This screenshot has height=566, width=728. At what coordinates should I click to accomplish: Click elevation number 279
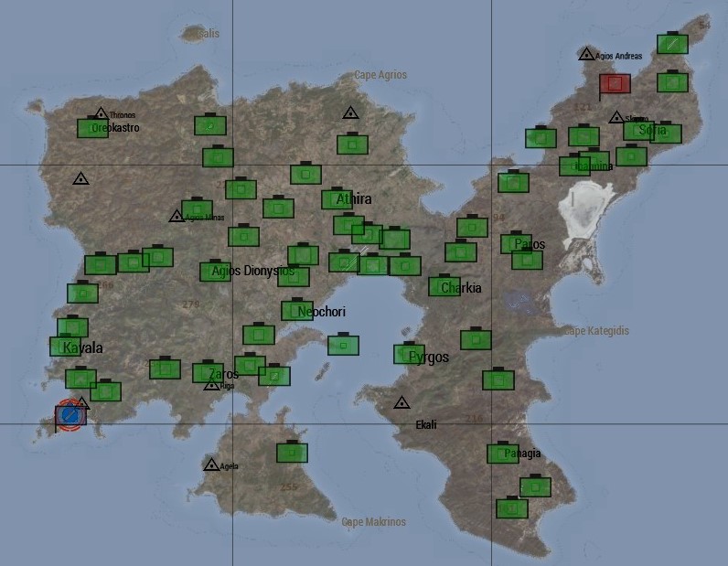(x=191, y=304)
